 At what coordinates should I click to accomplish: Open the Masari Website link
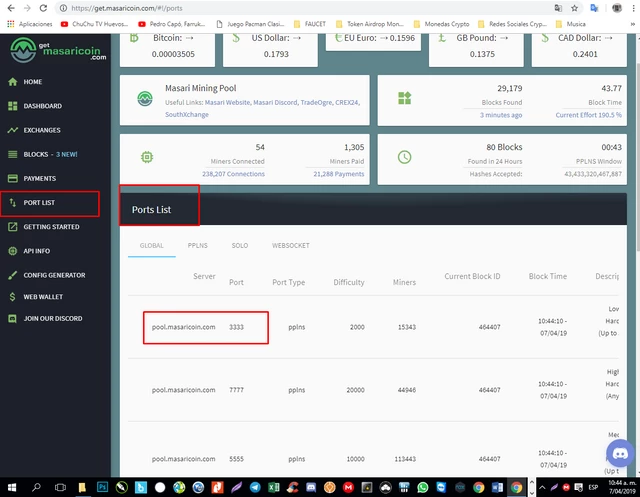(x=227, y=102)
